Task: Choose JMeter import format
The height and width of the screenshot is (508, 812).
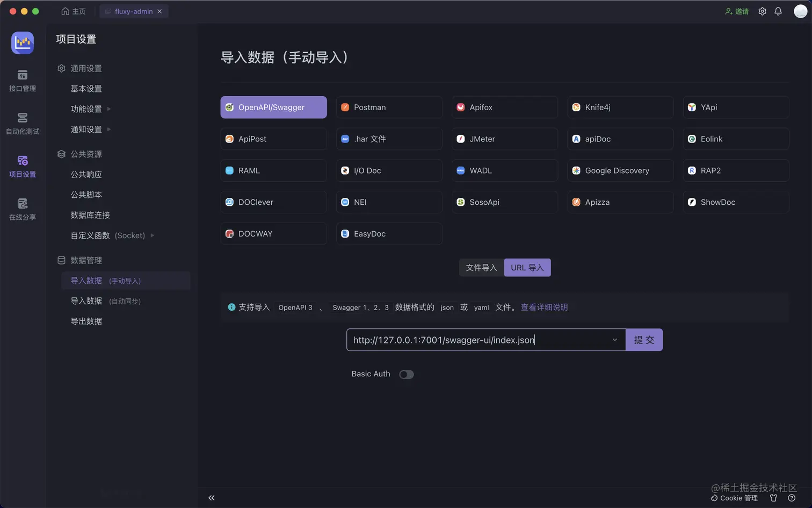Action: coord(505,139)
